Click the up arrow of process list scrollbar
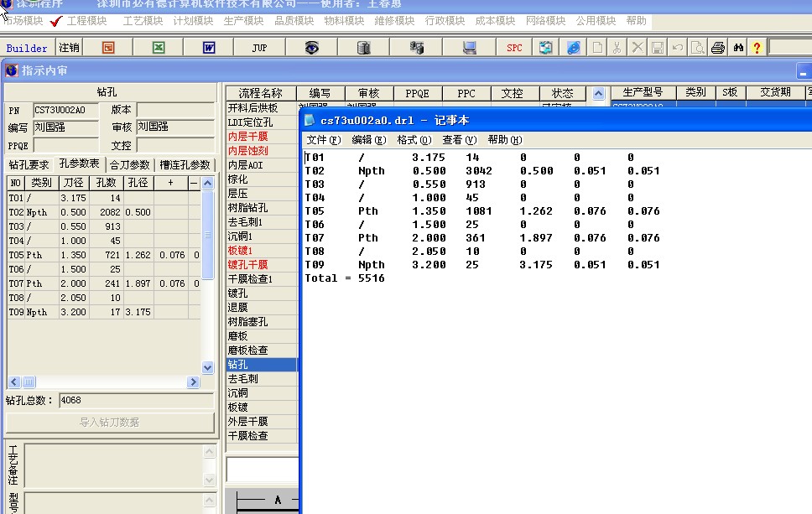812x514 pixels. point(598,94)
